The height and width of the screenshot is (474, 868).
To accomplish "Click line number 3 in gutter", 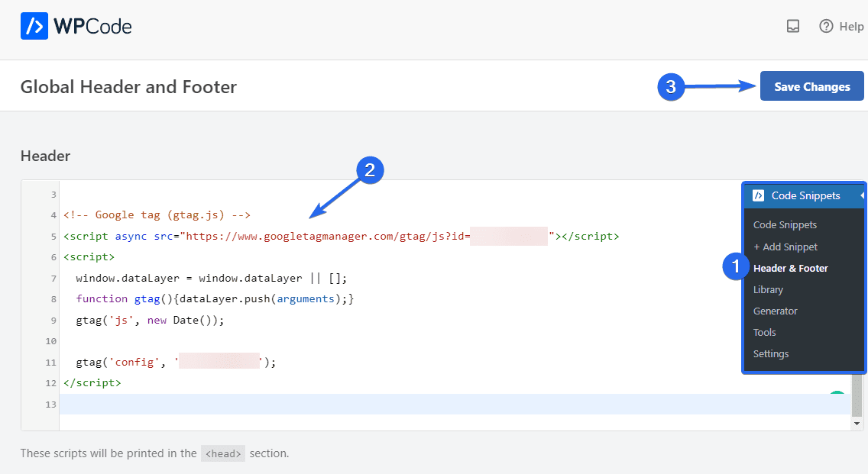I will (53, 195).
